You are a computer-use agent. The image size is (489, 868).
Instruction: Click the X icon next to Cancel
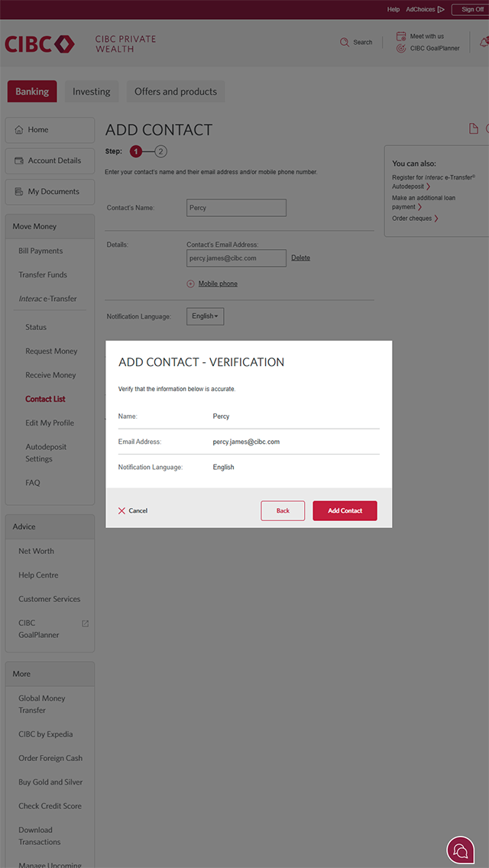[x=121, y=511]
